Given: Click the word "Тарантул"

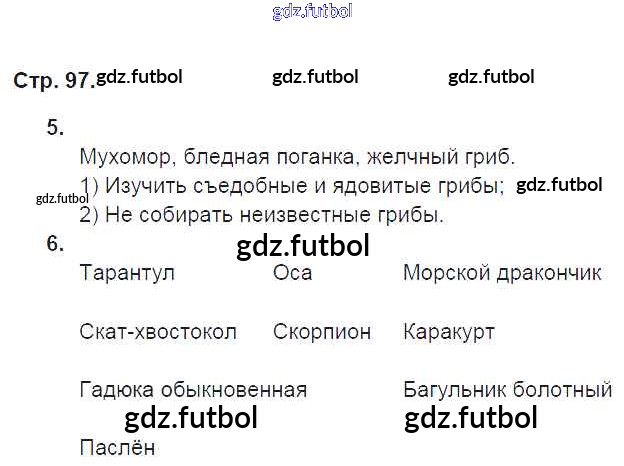Looking at the screenshot, I should click(127, 273).
